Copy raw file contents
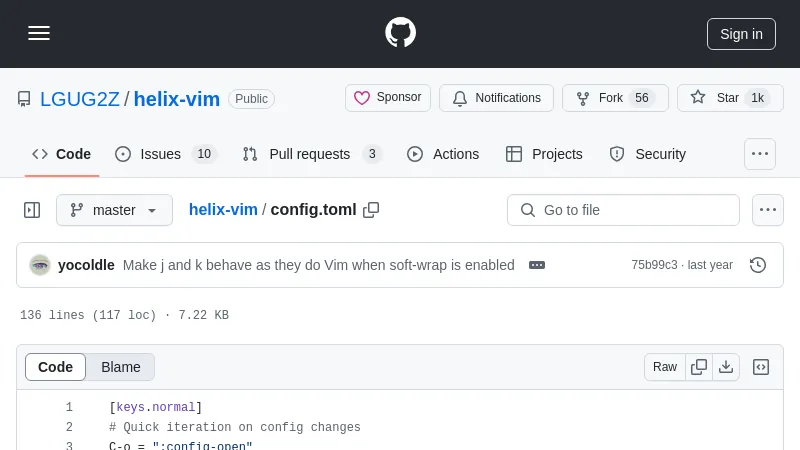Screen dimensions: 800x450 click(x=699, y=367)
